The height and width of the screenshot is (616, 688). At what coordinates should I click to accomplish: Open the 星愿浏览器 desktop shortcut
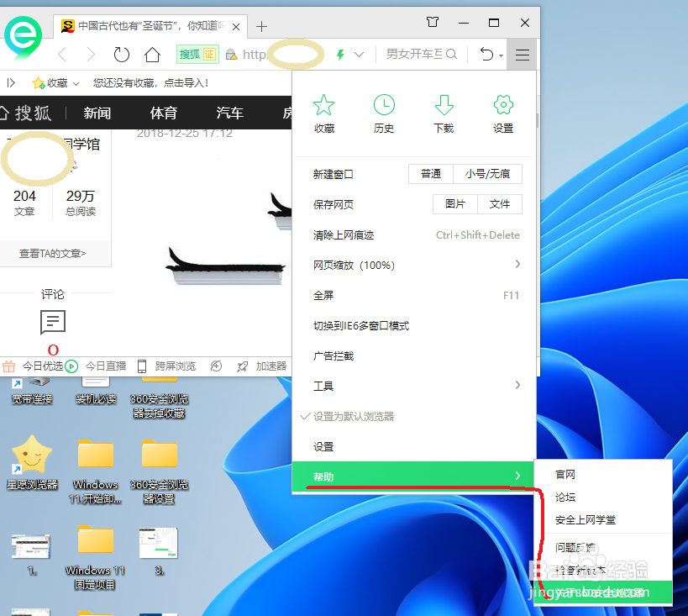click(x=32, y=463)
